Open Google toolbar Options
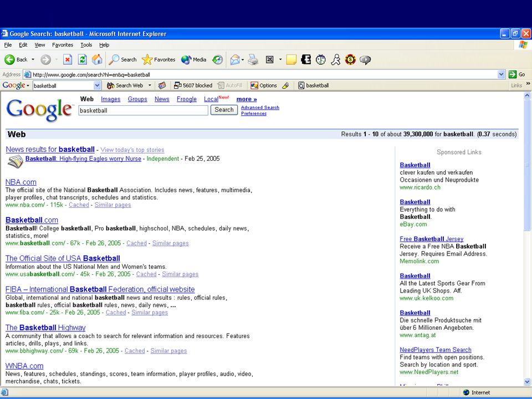This screenshot has width=532, height=399. tap(264, 85)
